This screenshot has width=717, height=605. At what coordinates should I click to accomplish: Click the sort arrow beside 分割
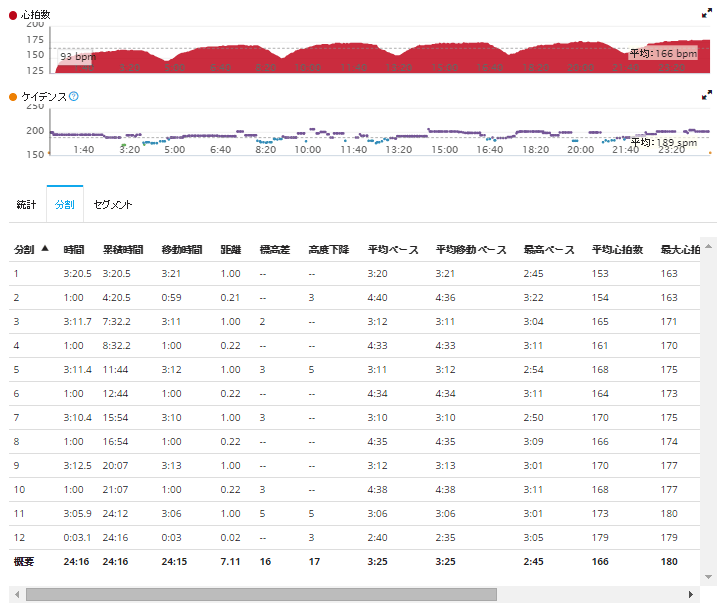[x=44, y=249]
